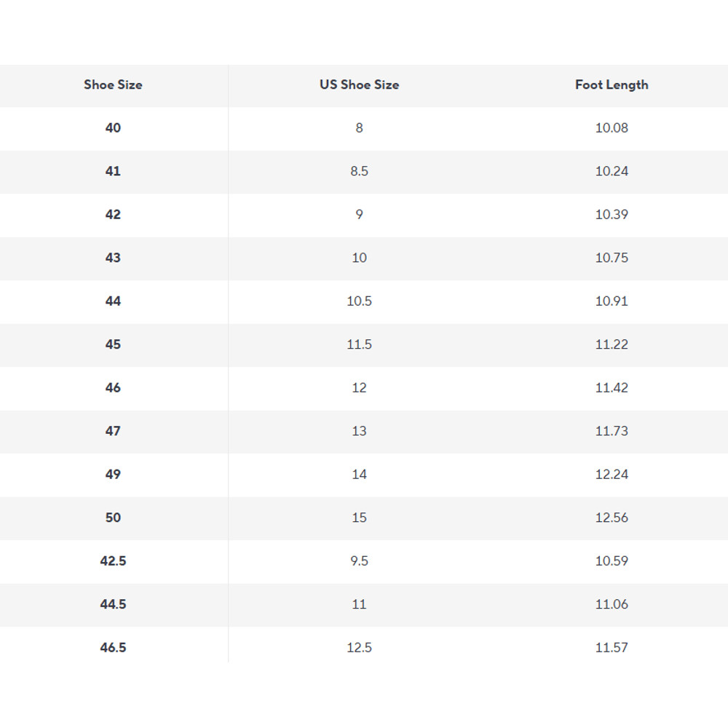This screenshot has width=728, height=728.
Task: Click the Shoe Size column header
Action: (113, 84)
